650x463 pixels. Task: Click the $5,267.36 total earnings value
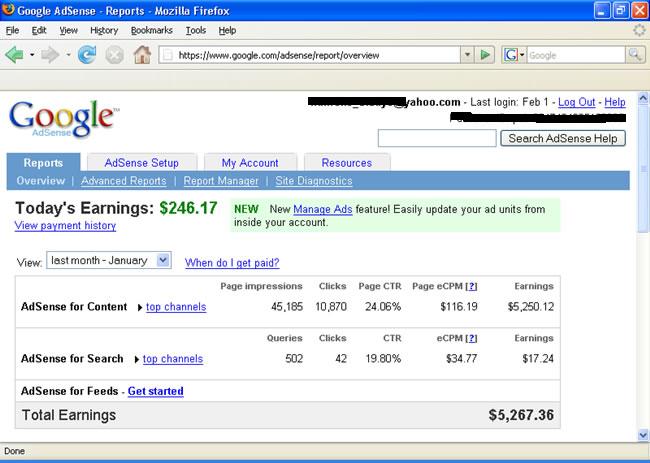click(521, 415)
